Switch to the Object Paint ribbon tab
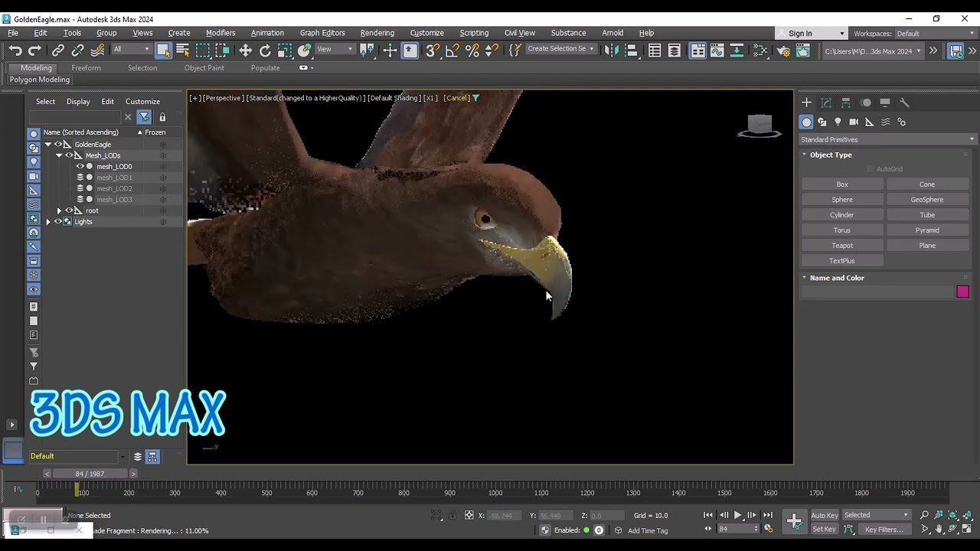 click(x=204, y=68)
